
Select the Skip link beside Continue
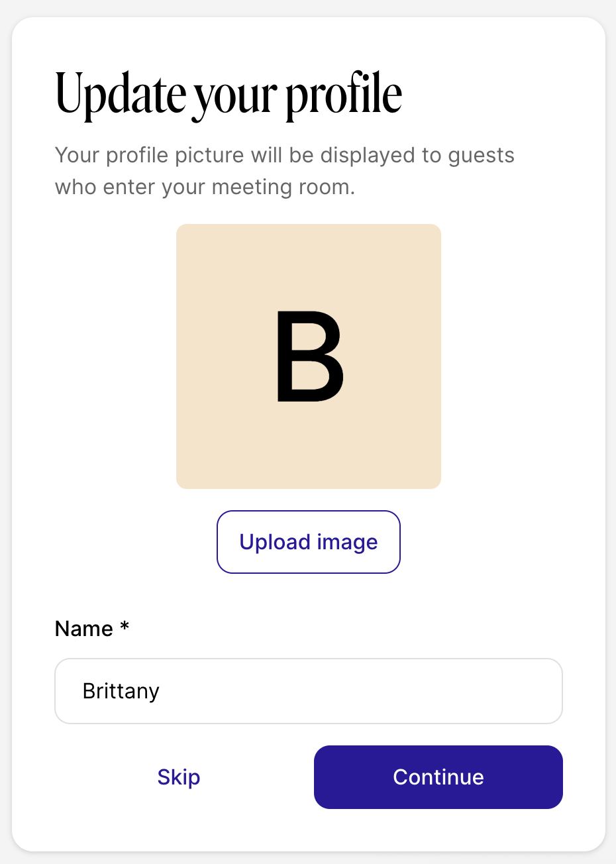[x=179, y=777]
